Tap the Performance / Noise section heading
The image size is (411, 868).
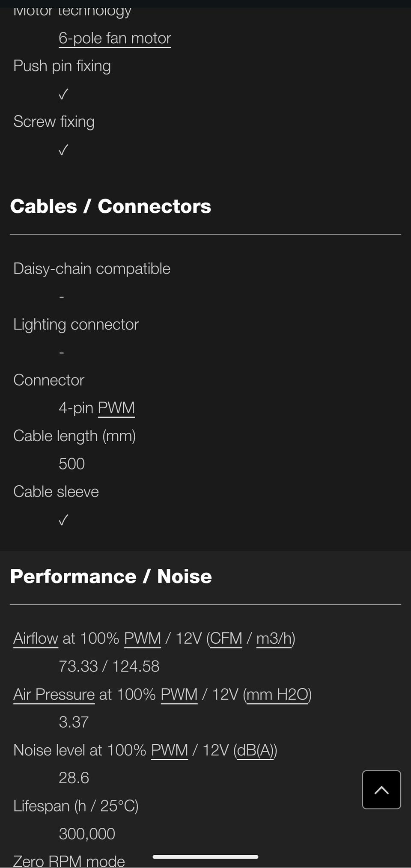[111, 576]
